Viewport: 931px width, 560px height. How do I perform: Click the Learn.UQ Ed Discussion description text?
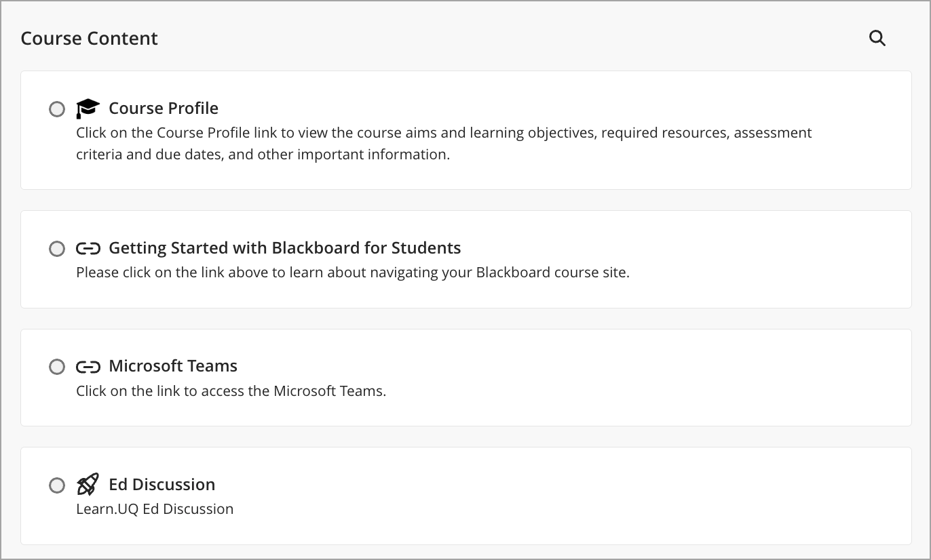pos(155,508)
